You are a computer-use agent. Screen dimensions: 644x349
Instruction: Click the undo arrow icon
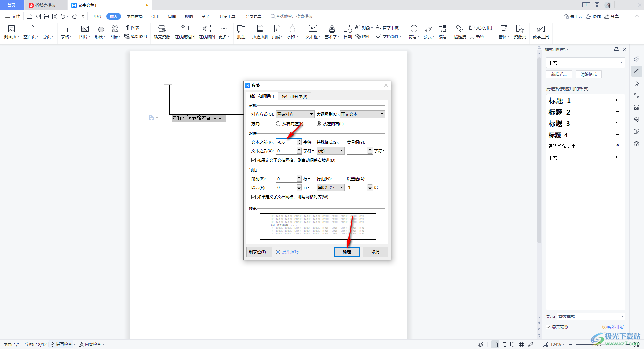(x=63, y=16)
